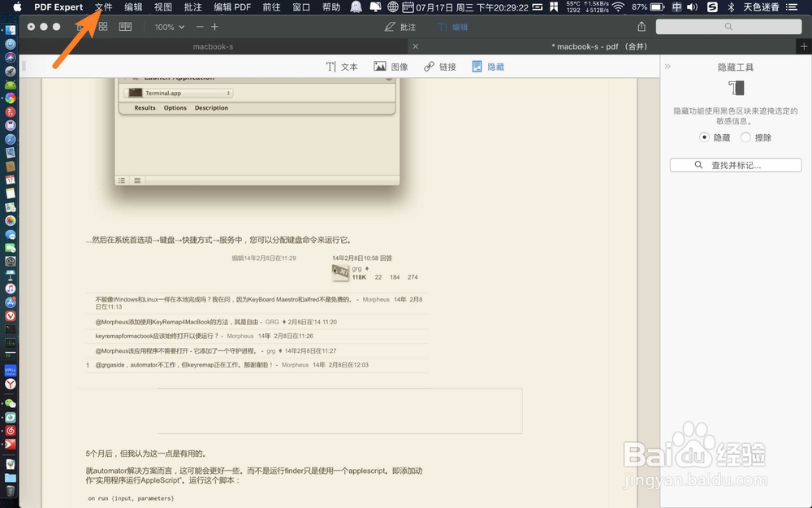812x508 pixels.
Task: Select the 文本 text editing tool
Action: pos(342,67)
